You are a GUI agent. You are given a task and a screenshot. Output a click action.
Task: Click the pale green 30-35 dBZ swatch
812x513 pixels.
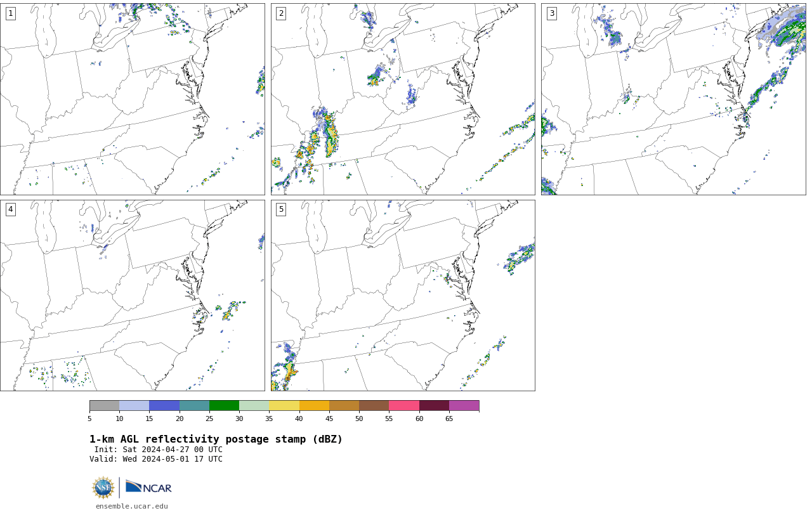(254, 406)
